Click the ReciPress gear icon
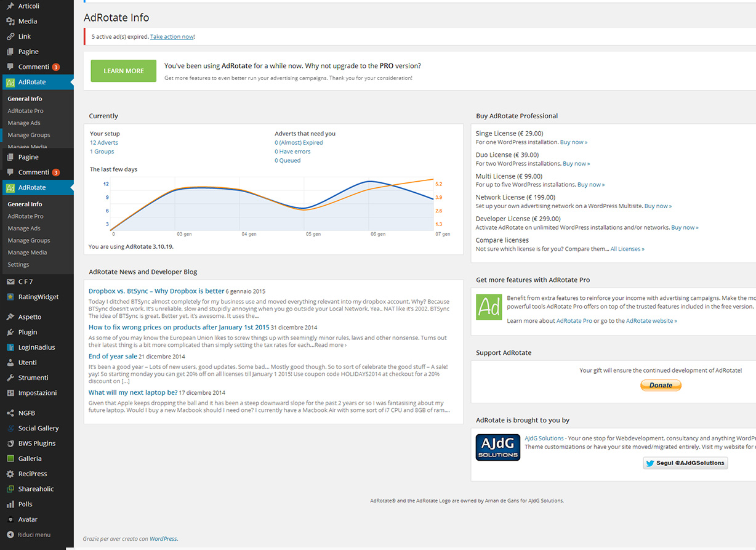 click(x=10, y=474)
